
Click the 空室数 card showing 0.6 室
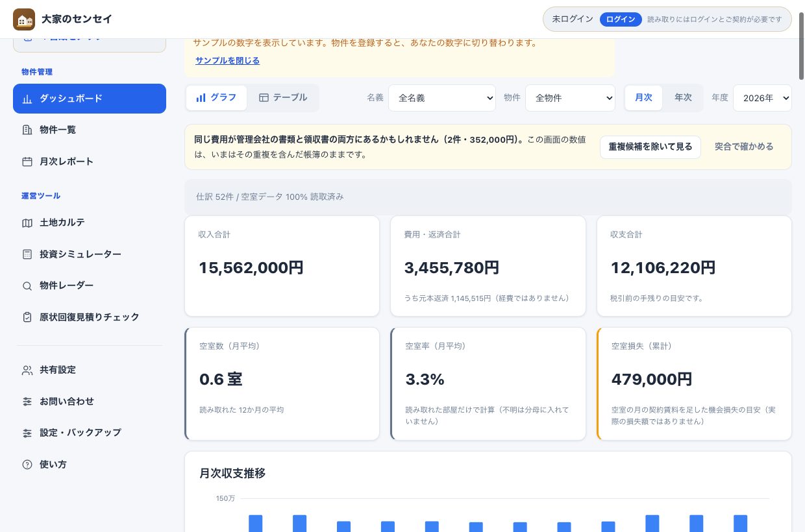pyautogui.click(x=282, y=383)
